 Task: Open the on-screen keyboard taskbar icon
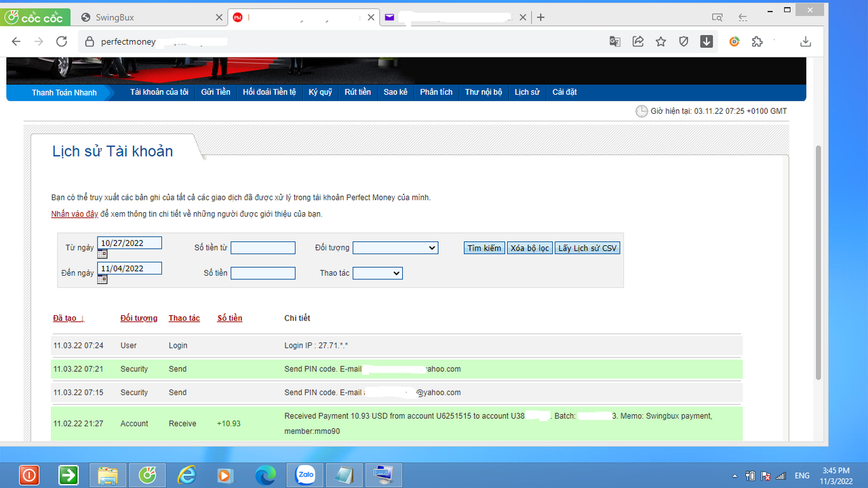click(384, 476)
